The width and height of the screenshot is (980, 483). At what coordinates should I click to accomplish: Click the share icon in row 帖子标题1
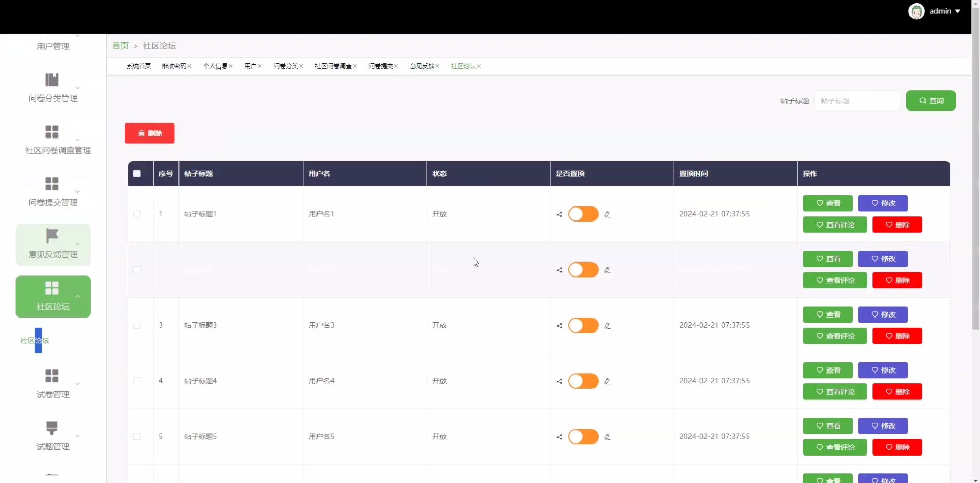(x=559, y=214)
